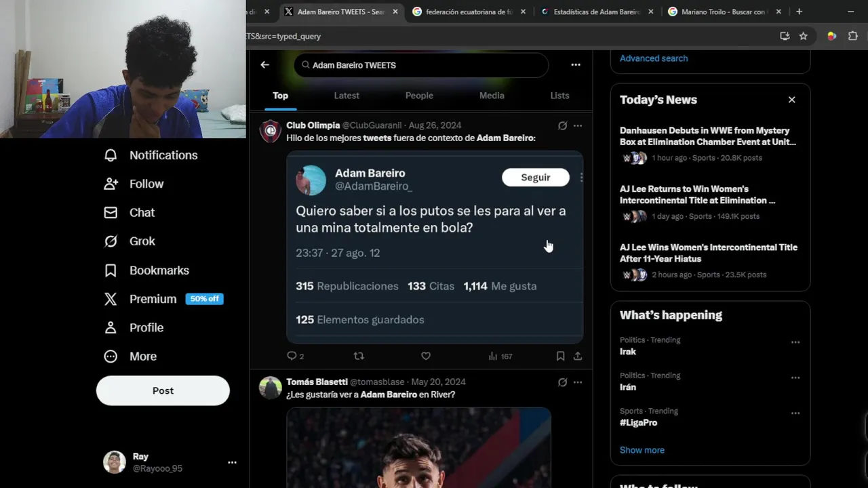This screenshot has height=488, width=868.
Task: Click the browser address bar URL
Action: coord(283,36)
